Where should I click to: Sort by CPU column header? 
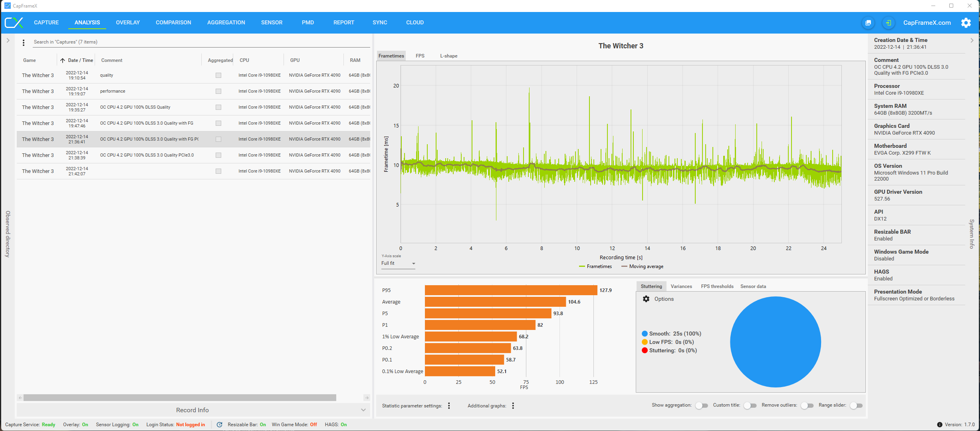(x=244, y=60)
